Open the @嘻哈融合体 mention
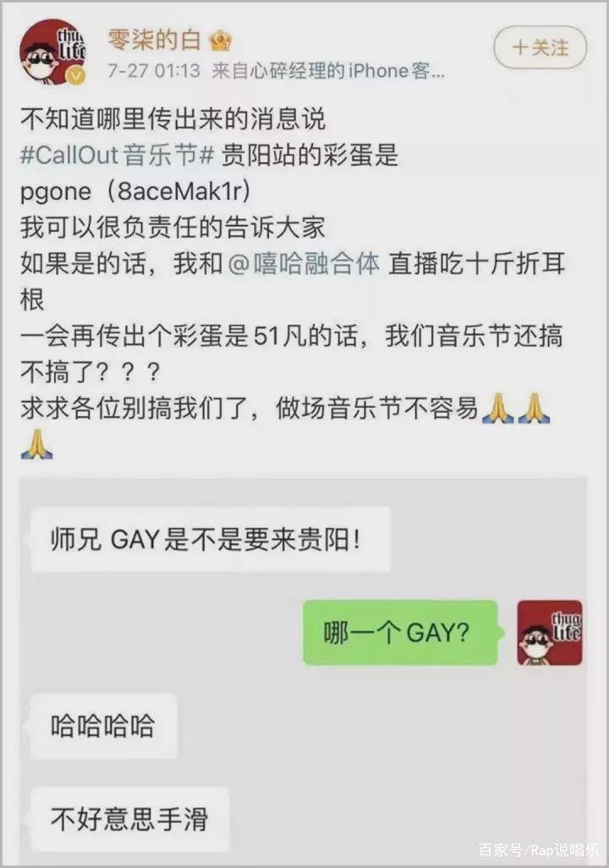609x868 pixels. tap(304, 263)
